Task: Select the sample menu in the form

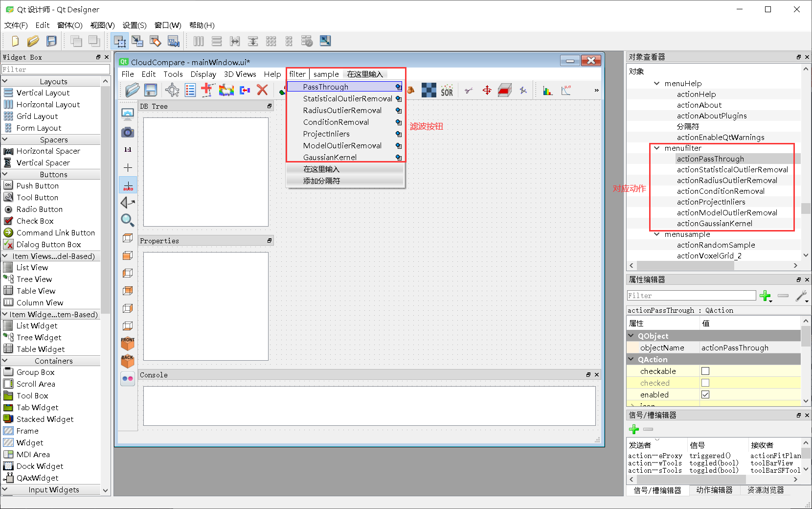Action: [326, 74]
